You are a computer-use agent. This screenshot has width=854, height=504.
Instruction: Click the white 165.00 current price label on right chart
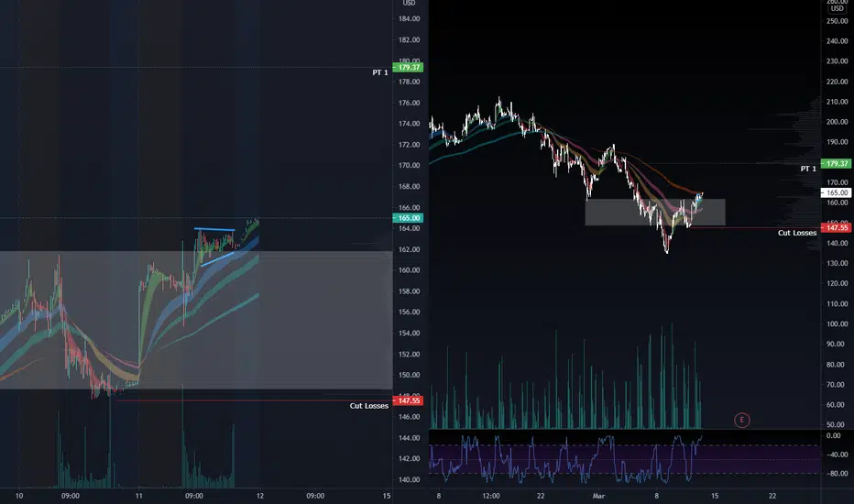coord(836,192)
